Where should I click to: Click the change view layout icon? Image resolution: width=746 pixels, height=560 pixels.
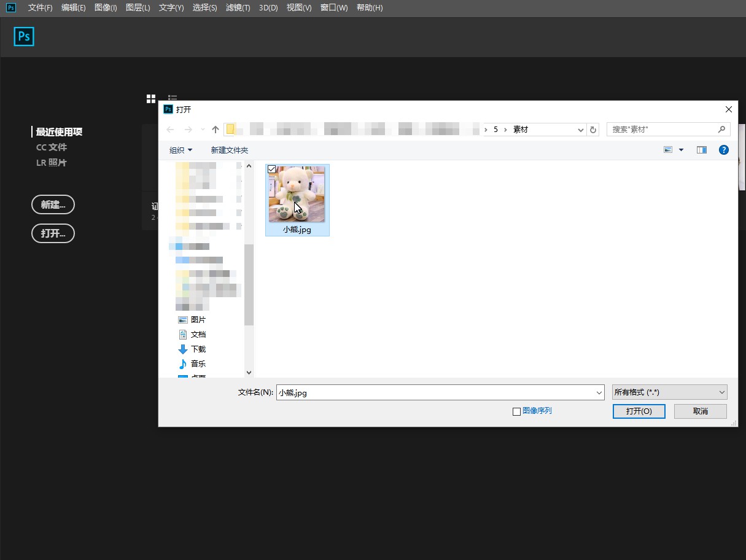(x=669, y=150)
